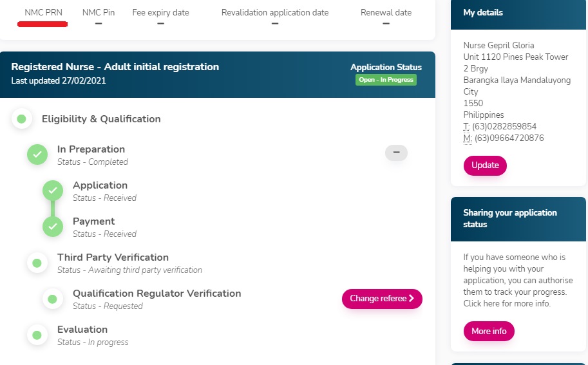Click the Registered Nurse application header
The height and width of the screenshot is (365, 588).
coord(115,67)
